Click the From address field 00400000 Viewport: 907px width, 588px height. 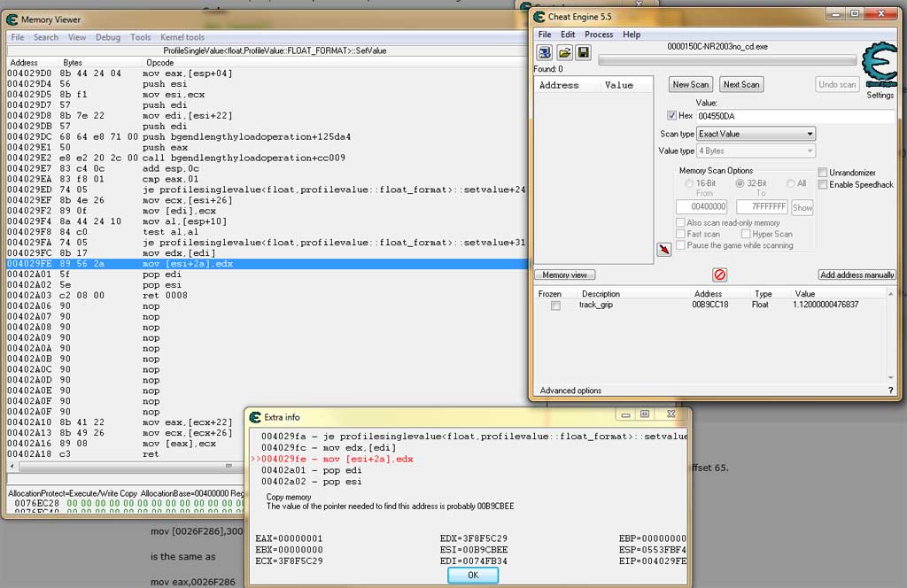(702, 206)
